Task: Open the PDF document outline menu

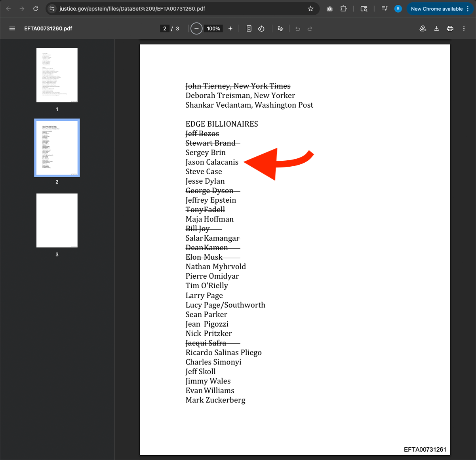Action: (12, 28)
